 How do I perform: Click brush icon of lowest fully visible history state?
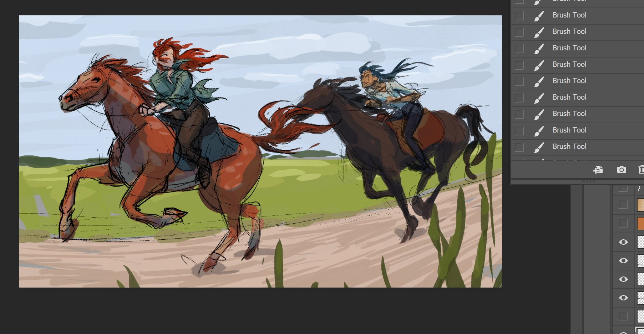pos(539,147)
